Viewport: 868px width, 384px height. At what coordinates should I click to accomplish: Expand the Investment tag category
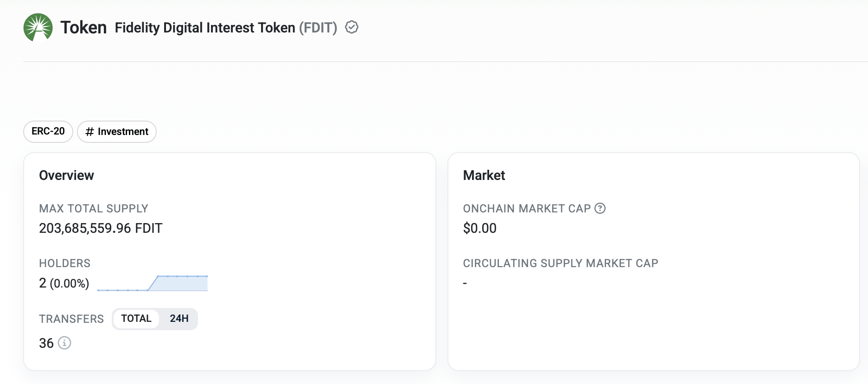116,132
